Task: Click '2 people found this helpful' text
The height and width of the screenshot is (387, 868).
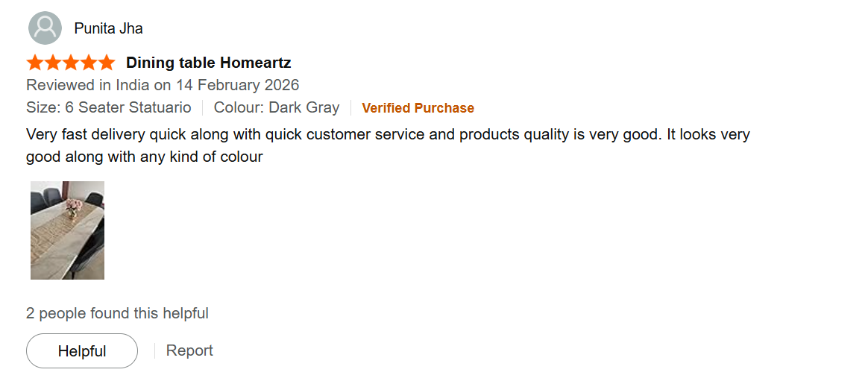Action: tap(117, 313)
